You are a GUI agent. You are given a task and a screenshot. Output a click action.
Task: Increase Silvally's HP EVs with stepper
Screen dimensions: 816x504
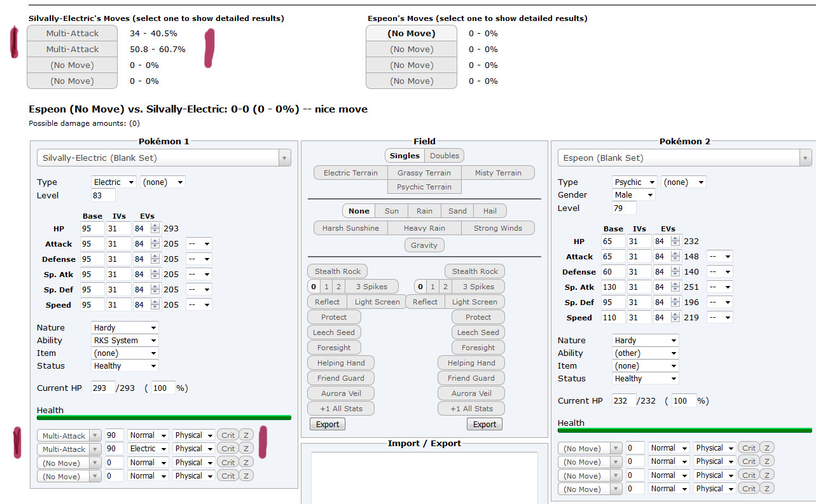pos(155,226)
